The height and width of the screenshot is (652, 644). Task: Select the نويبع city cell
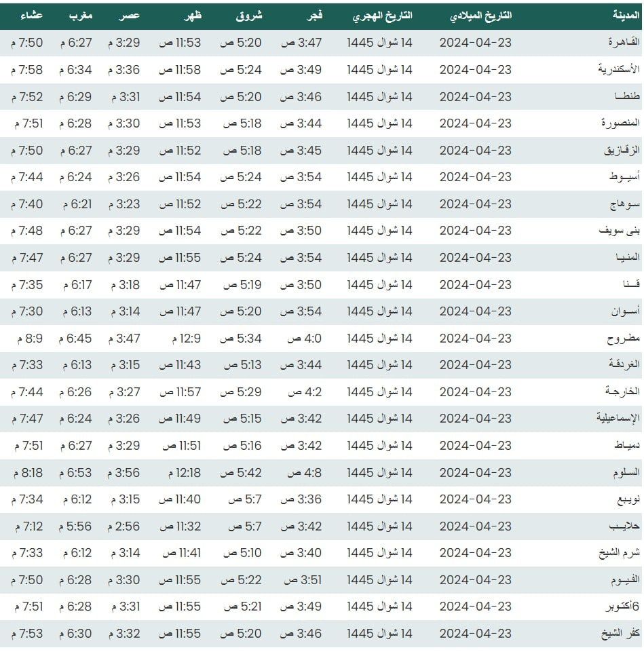tap(628, 499)
